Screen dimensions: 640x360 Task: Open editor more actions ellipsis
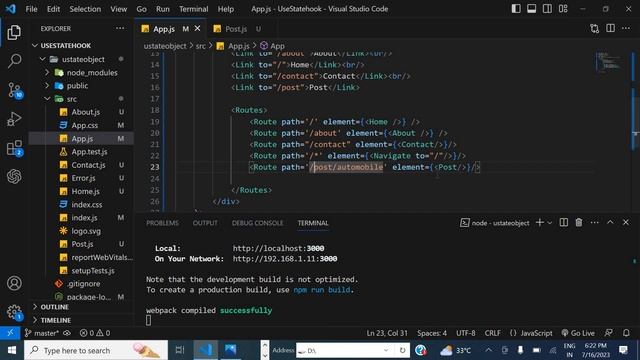pos(626,28)
